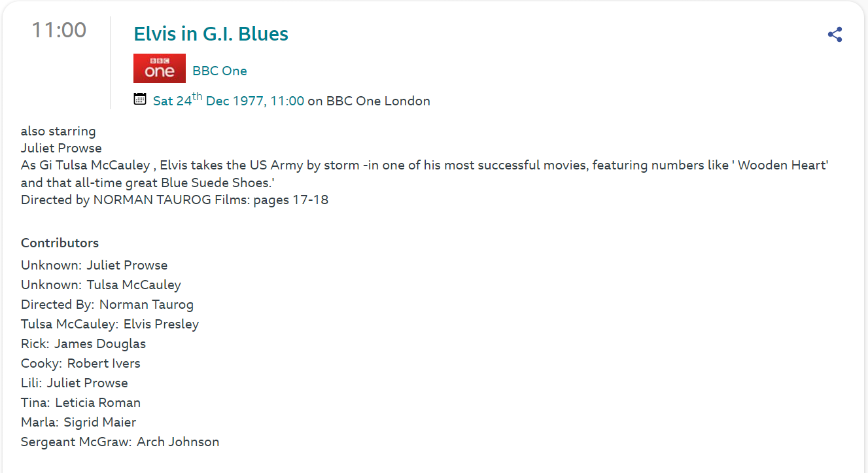Click the 'Films: pages 17-18' description line
This screenshot has width=868, height=473.
271,200
